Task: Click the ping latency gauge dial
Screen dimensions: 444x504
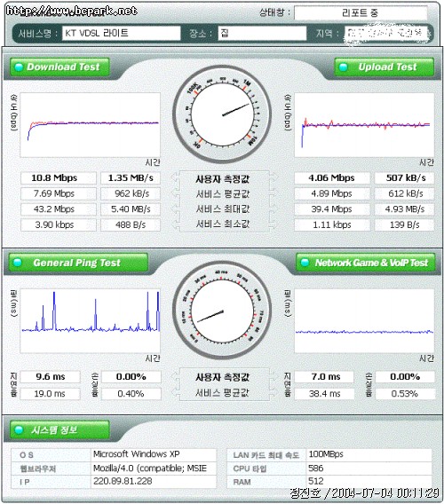Action: tap(222, 311)
